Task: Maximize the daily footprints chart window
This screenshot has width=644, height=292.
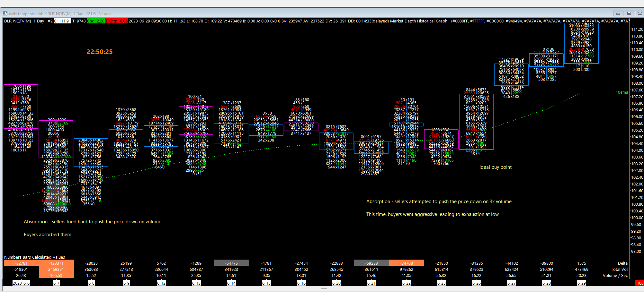Action: [629, 13]
